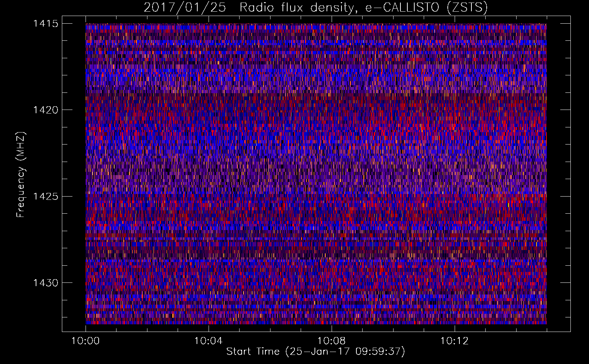589x364 pixels.
Task: Click the 'Frequency (MHZ)' axis title
Action: (x=21, y=175)
